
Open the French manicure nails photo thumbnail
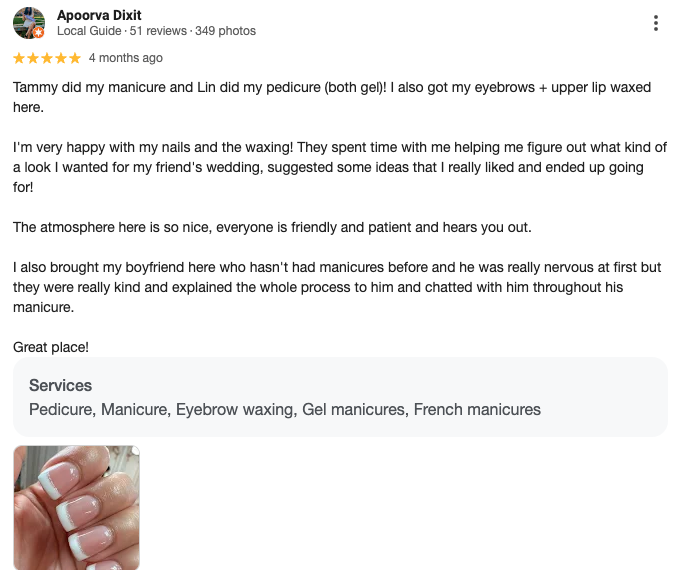pyautogui.click(x=77, y=508)
